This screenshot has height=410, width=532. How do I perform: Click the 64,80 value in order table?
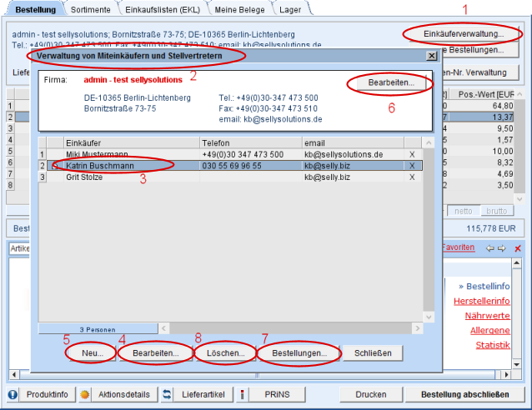(503, 106)
